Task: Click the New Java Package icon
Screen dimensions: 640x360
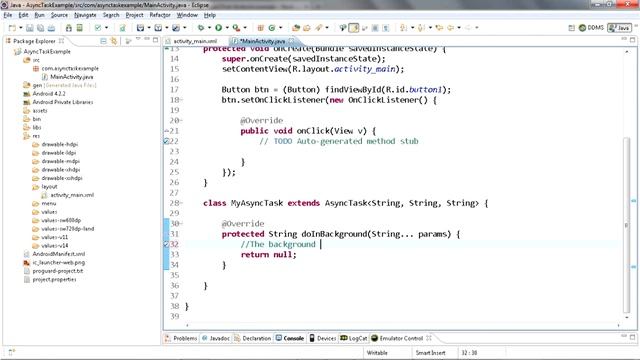Action: point(260,28)
